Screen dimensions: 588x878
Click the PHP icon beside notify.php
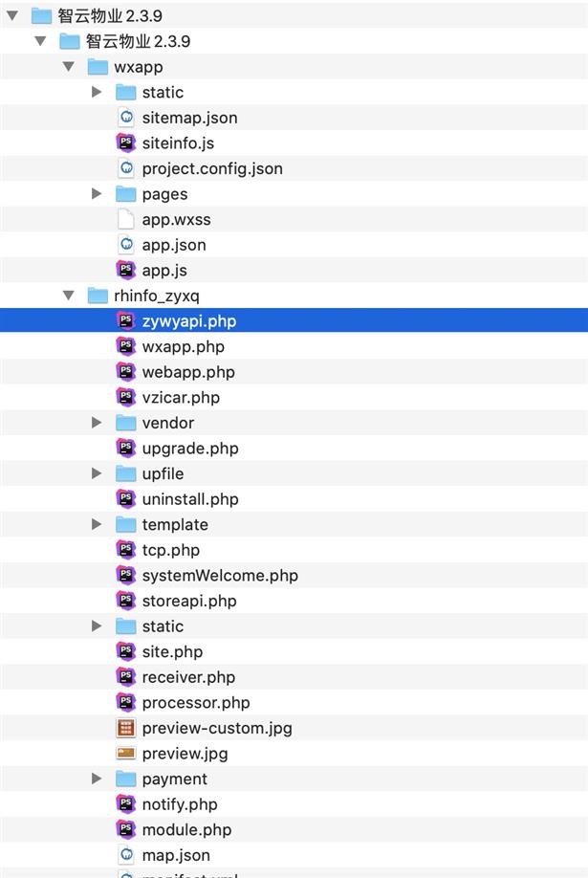125,804
